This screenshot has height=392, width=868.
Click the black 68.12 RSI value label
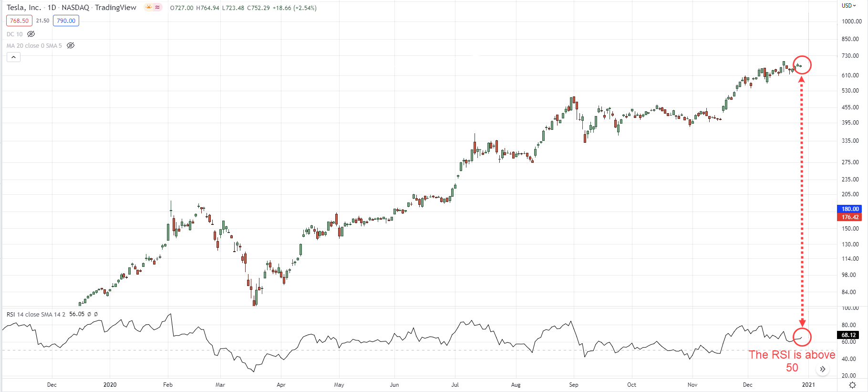tap(848, 335)
